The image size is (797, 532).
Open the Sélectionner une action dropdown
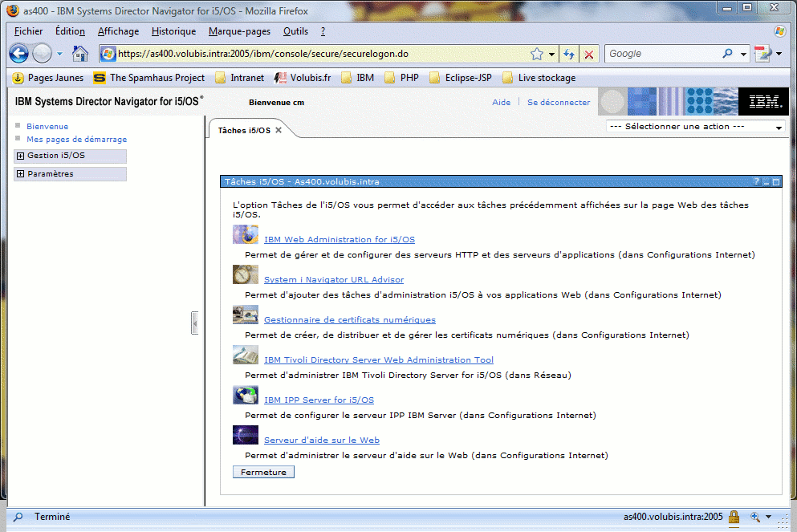click(695, 127)
